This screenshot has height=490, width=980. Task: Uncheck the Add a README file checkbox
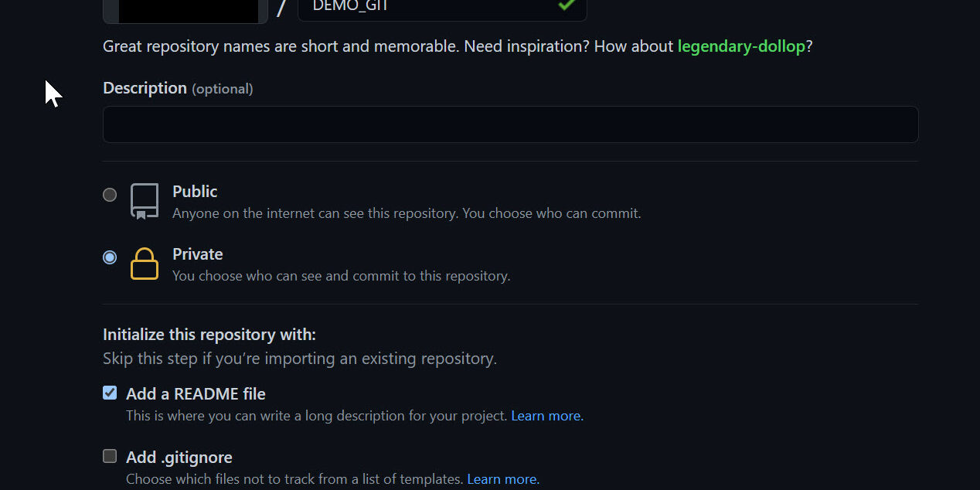(110, 393)
